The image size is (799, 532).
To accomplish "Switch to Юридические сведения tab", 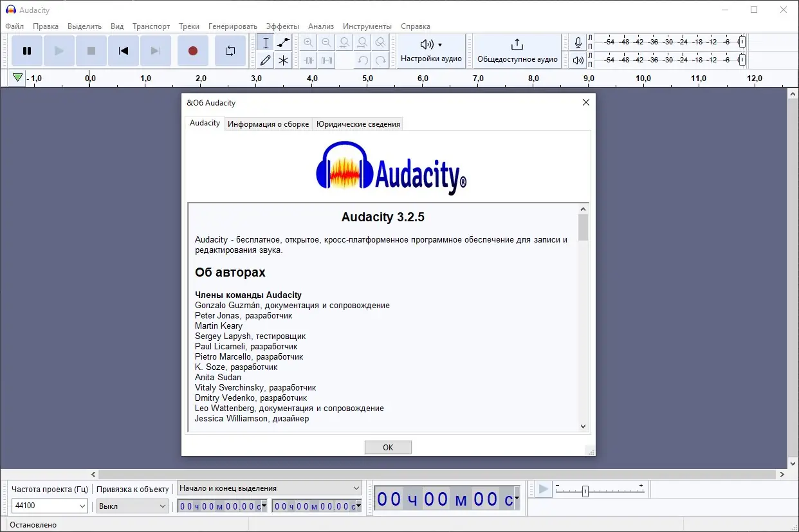I will 358,124.
